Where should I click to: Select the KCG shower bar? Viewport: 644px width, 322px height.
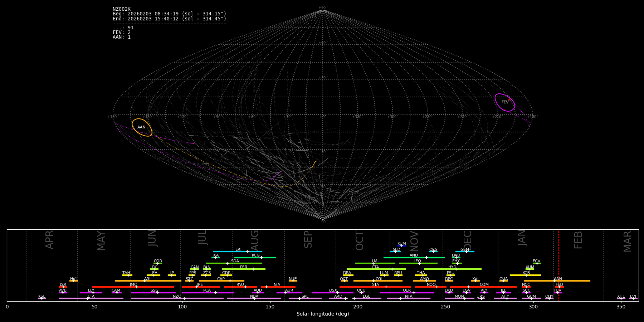click(255, 257)
